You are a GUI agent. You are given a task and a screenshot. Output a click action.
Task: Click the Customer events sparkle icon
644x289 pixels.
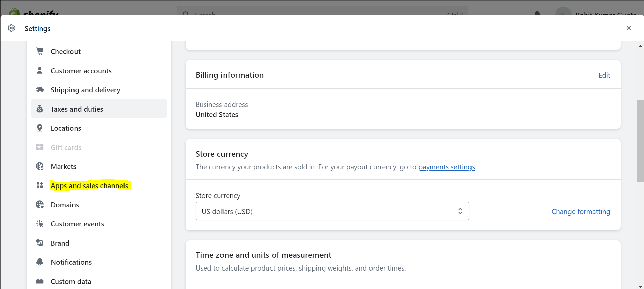pyautogui.click(x=40, y=224)
